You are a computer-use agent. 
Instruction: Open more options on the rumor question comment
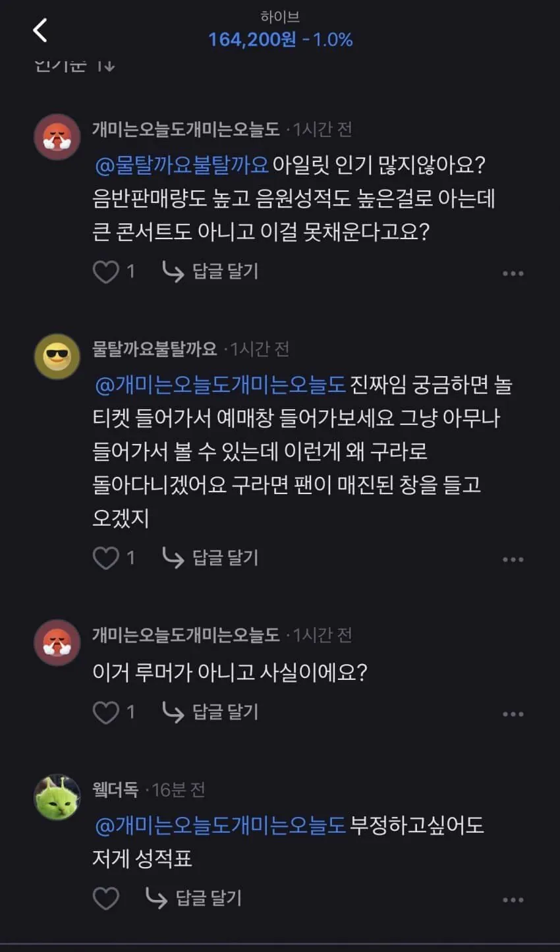(x=513, y=714)
